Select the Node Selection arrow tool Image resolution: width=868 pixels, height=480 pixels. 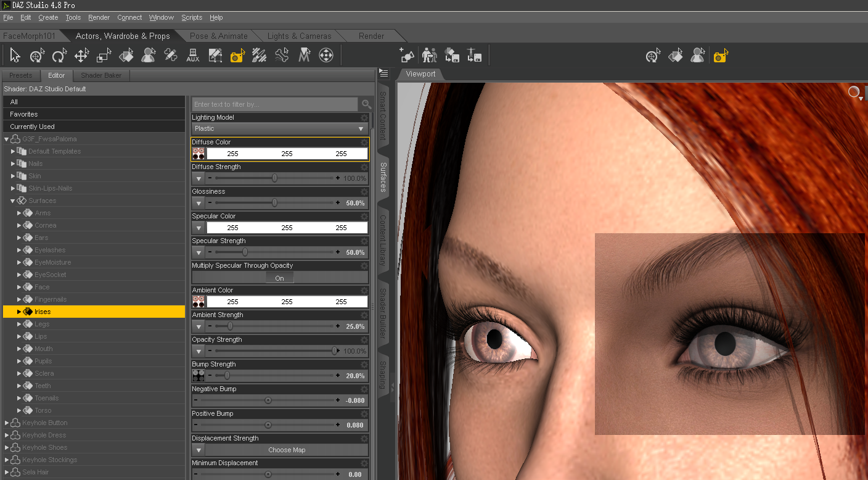(15, 56)
